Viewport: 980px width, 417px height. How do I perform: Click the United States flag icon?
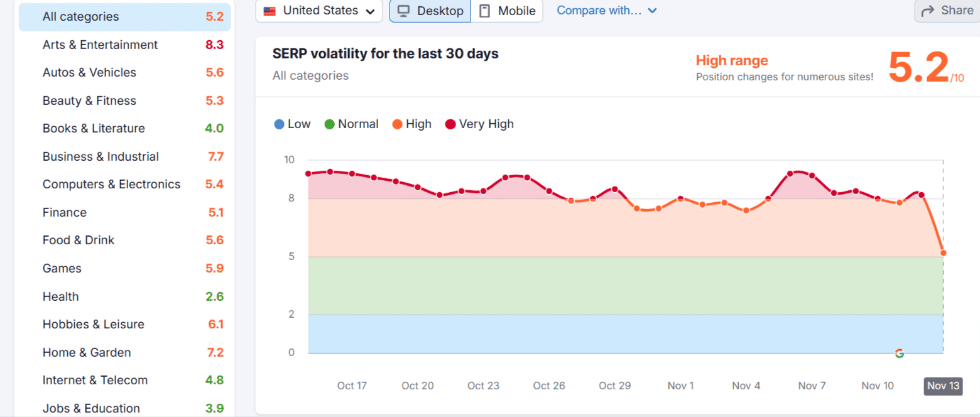point(269,10)
